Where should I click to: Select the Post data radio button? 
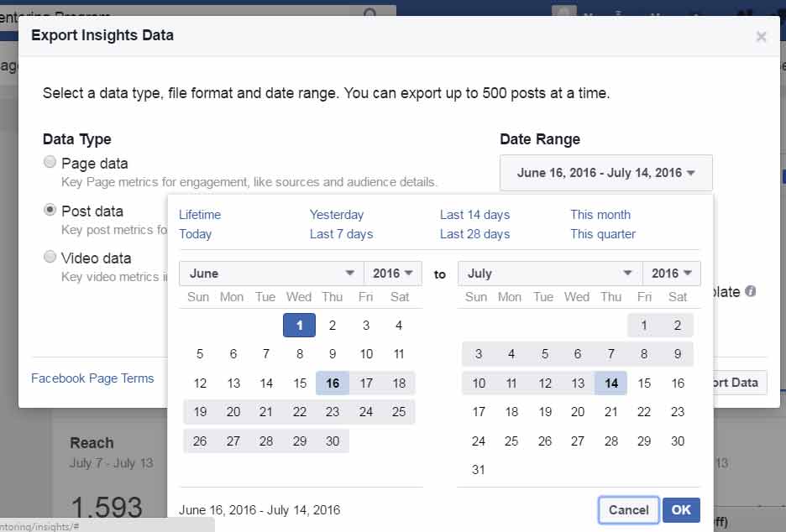point(50,210)
